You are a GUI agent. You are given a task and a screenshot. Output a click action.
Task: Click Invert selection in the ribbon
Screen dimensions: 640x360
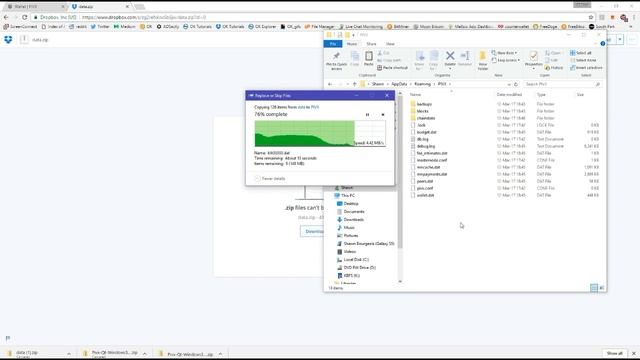[586, 68]
